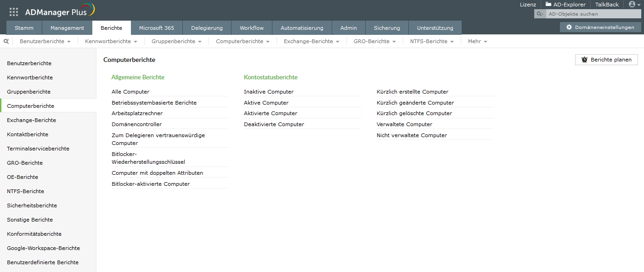The image size is (644, 272).
Task: Open the Domänencontroller report
Action: point(136,124)
